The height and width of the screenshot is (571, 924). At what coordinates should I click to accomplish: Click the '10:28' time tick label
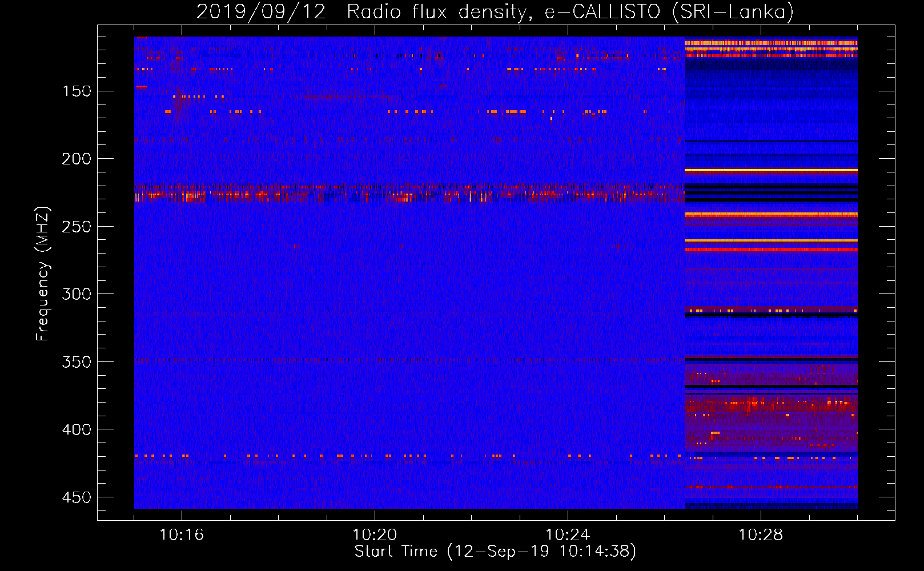[761, 535]
